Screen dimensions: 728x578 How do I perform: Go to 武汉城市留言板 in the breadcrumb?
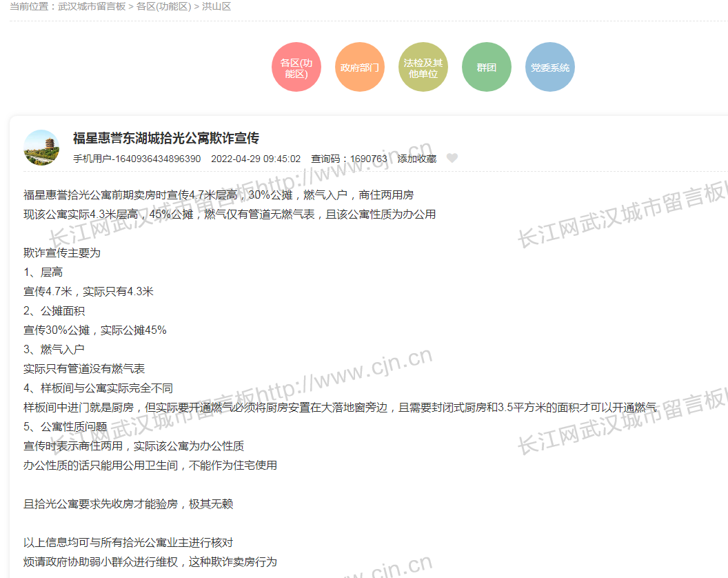[92, 6]
